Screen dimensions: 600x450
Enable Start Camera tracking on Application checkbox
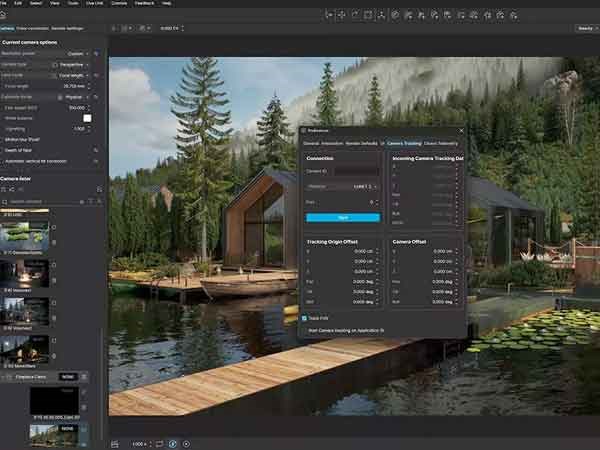point(305,329)
